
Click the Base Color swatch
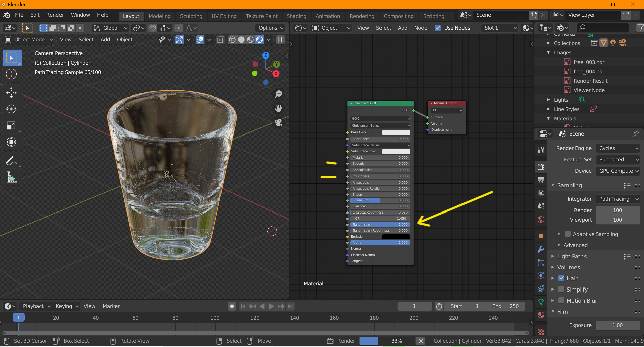pos(396,132)
